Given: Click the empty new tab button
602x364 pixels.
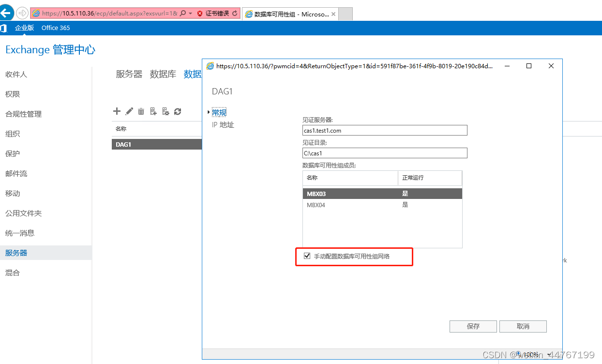Looking at the screenshot, I should [345, 14].
